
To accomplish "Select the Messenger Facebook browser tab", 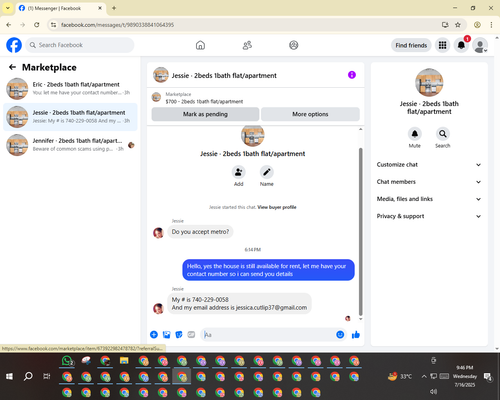I will coord(61,8).
